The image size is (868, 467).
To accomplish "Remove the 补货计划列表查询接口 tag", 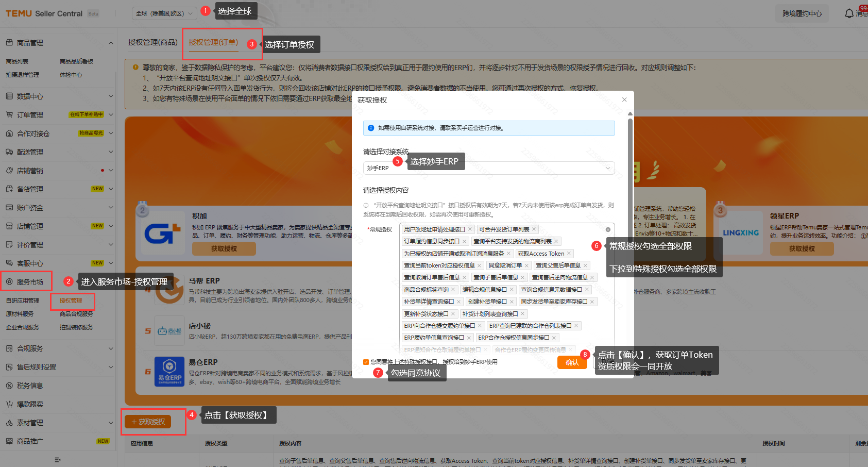I will click(x=522, y=314).
